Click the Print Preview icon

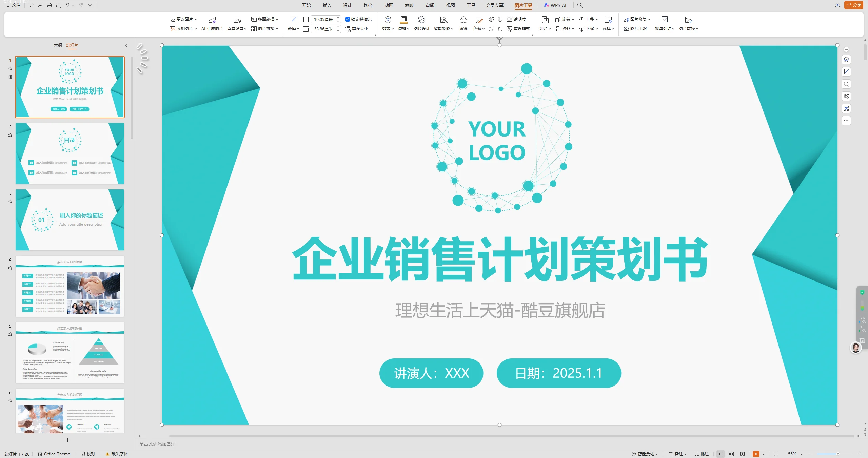pyautogui.click(x=58, y=5)
